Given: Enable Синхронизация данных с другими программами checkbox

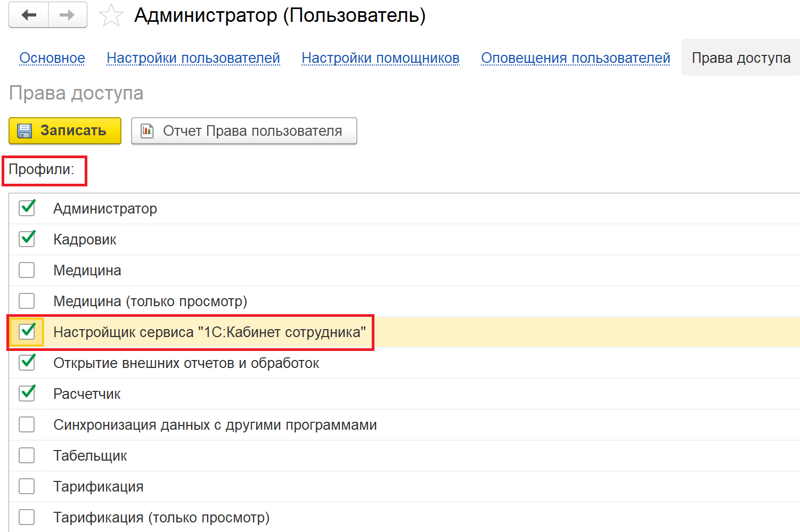Looking at the screenshot, I should (27, 424).
